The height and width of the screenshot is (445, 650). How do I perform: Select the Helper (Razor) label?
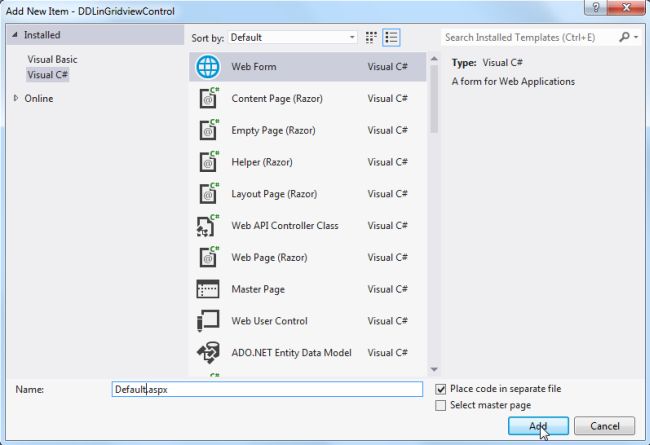pos(262,162)
